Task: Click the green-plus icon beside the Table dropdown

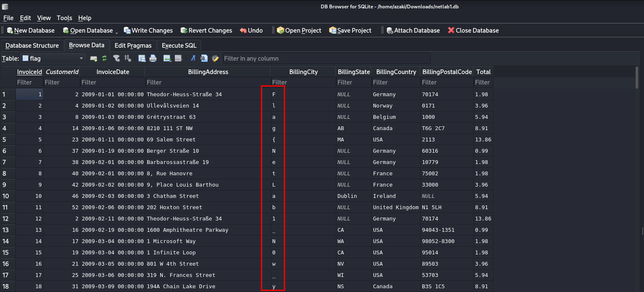Action: pyautogui.click(x=94, y=59)
